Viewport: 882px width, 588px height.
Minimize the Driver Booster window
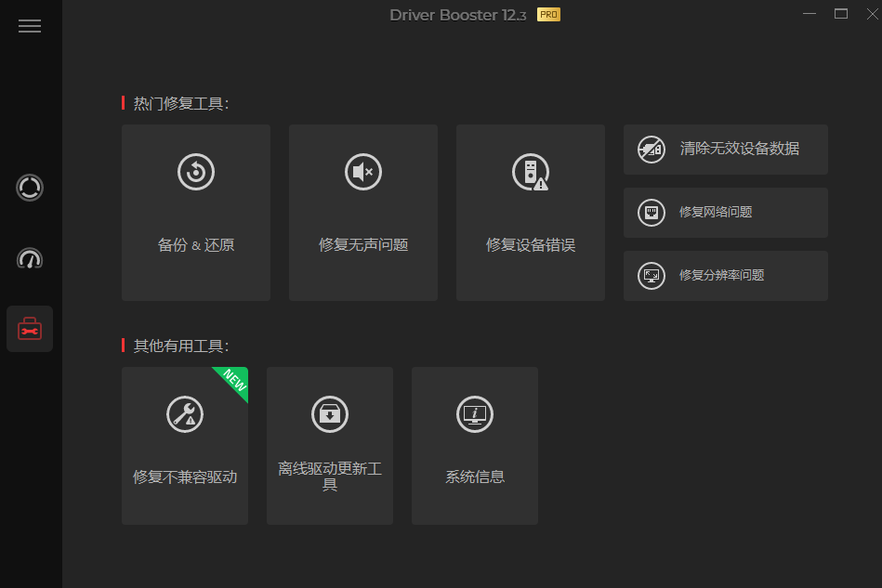810,14
